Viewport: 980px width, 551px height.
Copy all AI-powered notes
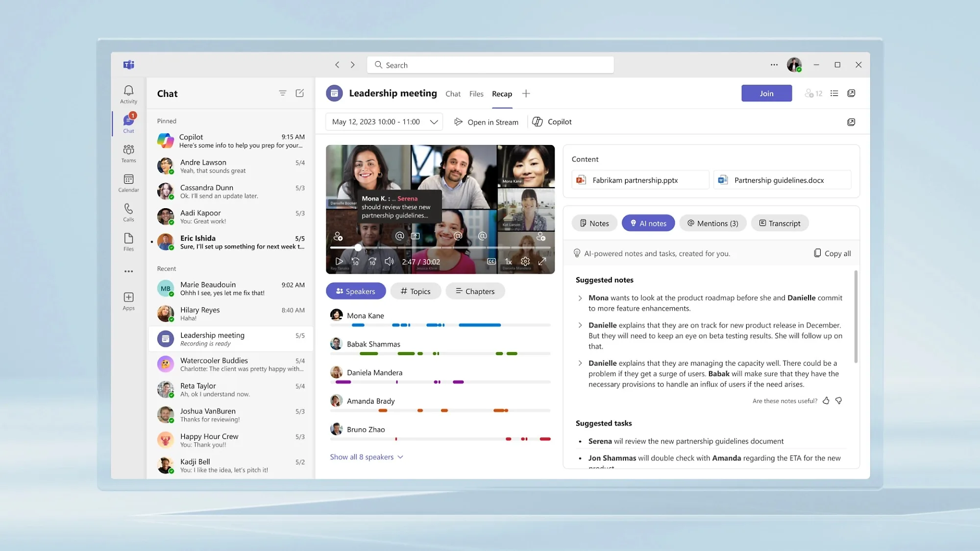point(832,253)
